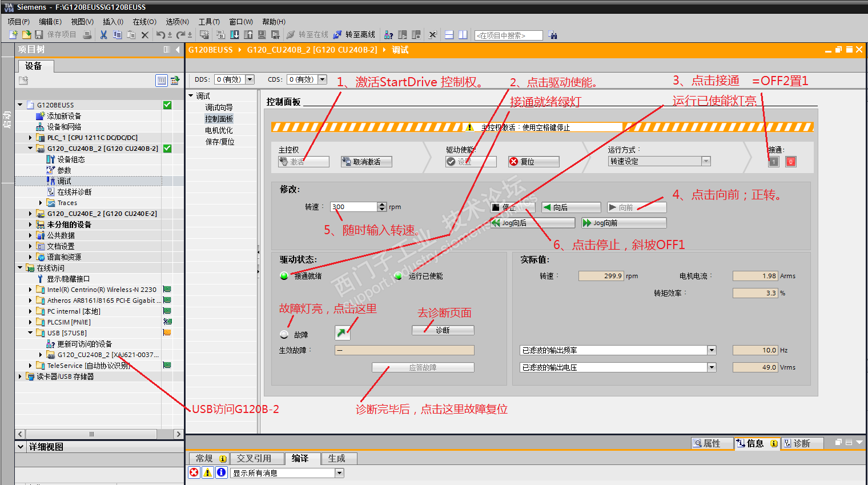Click the grey 1 switch-on button under 接通
Screen dimensions: 868x485
tap(774, 162)
